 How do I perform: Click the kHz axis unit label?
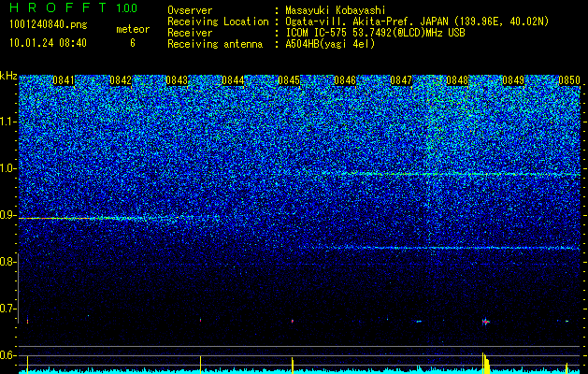click(x=8, y=76)
